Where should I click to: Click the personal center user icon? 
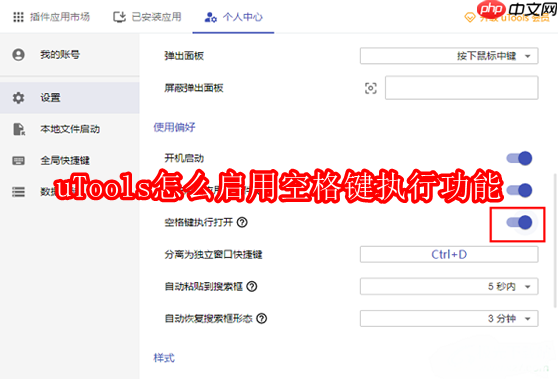pos(210,17)
